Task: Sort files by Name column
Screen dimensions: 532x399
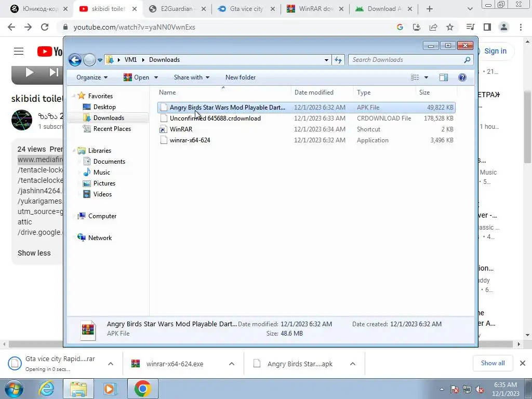Action: pos(223,92)
